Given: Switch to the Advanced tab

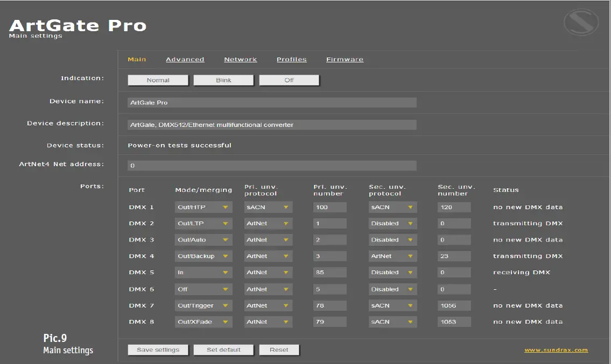Looking at the screenshot, I should (x=185, y=60).
